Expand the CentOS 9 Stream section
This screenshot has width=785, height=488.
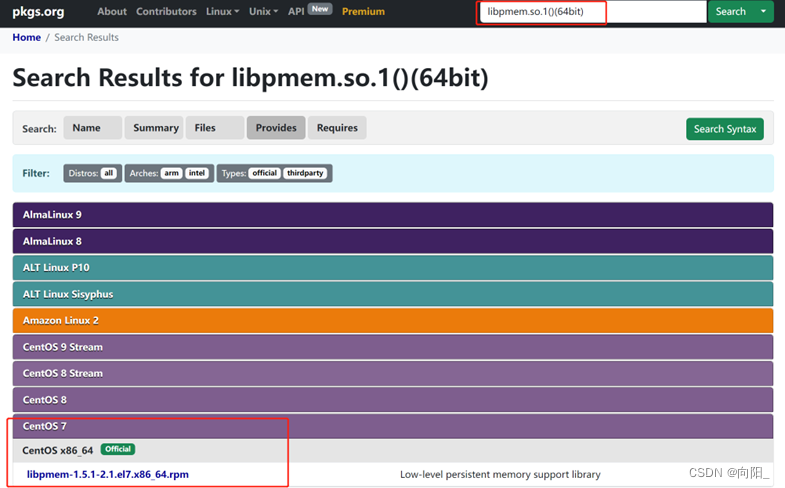[392, 347]
